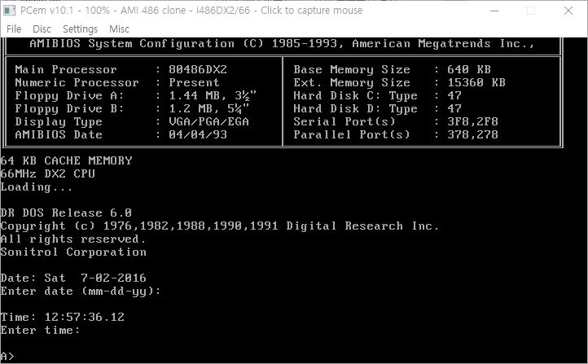Open the Disc menu

42,29
